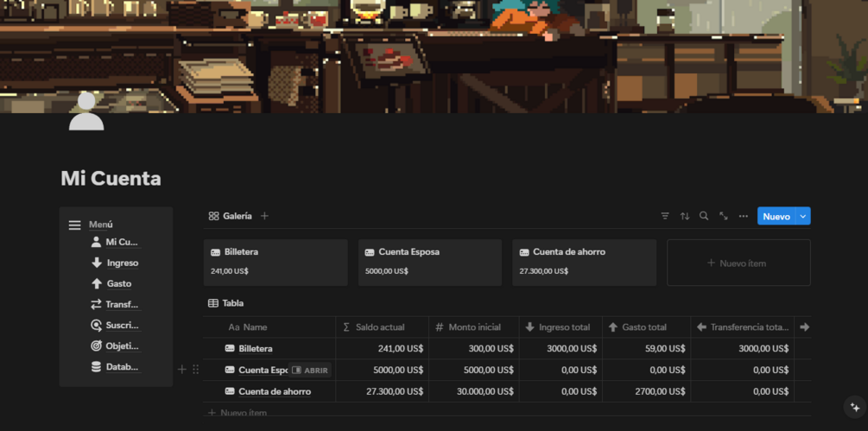The image size is (868, 431).
Task: Open the Cuenta de ahorro gallery card
Action: tap(584, 263)
